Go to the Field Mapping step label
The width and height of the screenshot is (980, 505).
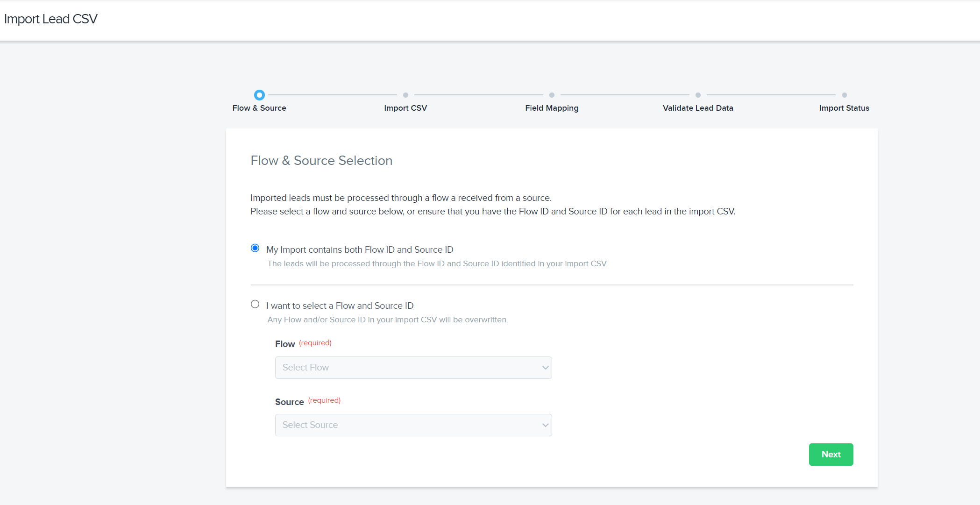(552, 108)
